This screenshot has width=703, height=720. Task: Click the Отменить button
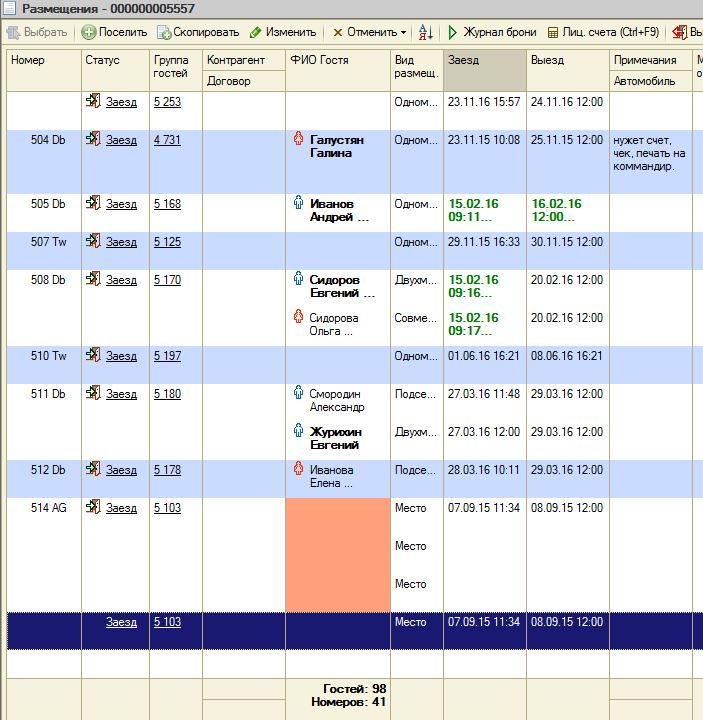pos(365,32)
